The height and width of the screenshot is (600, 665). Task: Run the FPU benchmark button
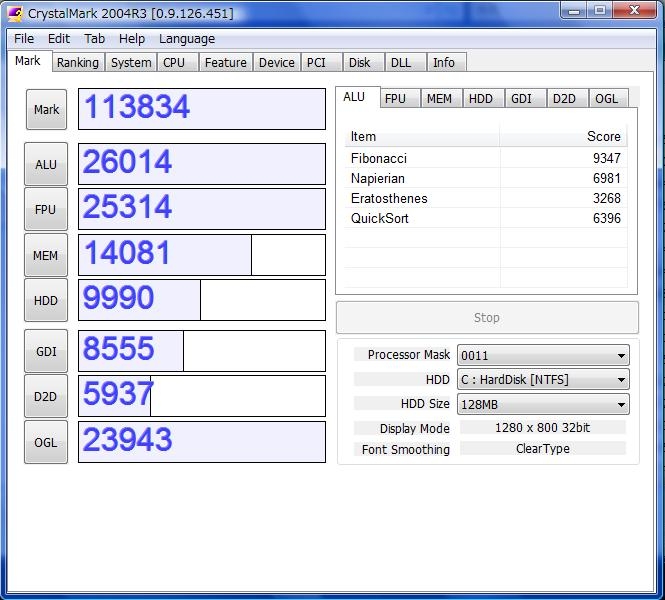tap(46, 210)
